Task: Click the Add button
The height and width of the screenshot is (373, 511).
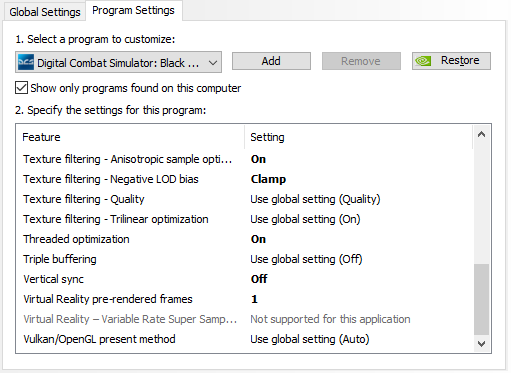Action: tap(271, 61)
